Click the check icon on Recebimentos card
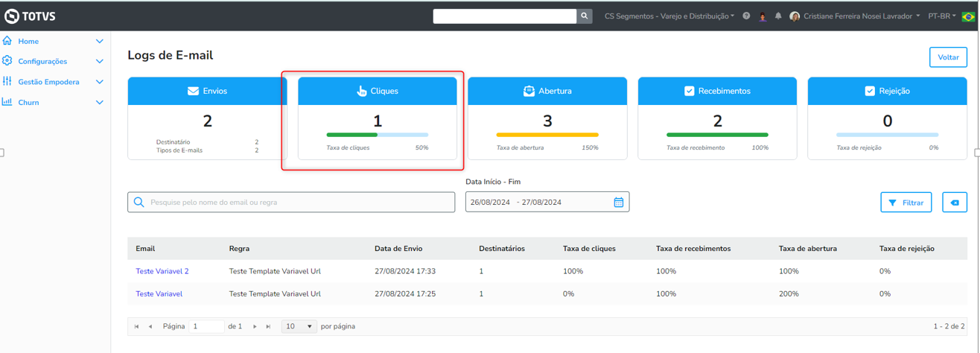The width and height of the screenshot is (980, 353). pyautogui.click(x=689, y=91)
